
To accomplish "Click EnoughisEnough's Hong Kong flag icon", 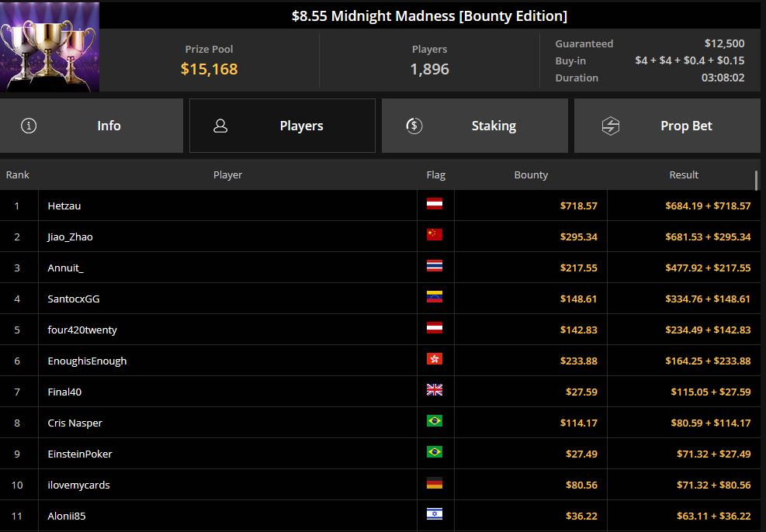I will (x=435, y=359).
